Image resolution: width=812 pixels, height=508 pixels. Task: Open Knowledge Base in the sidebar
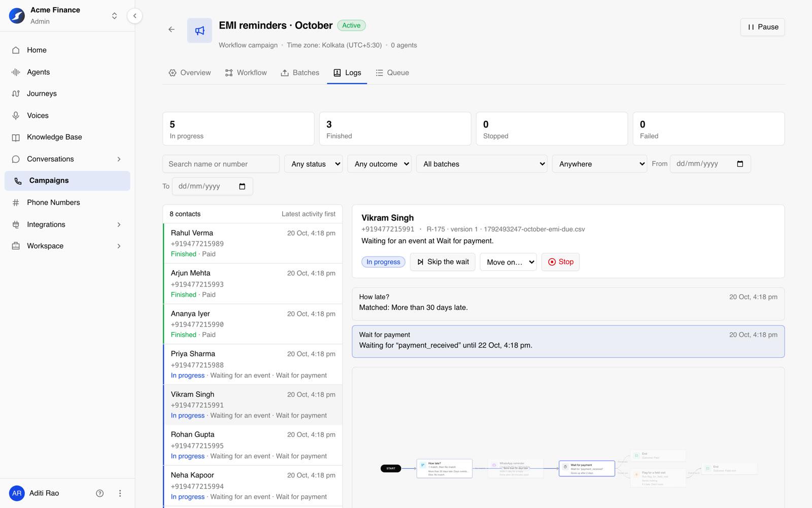click(67, 137)
